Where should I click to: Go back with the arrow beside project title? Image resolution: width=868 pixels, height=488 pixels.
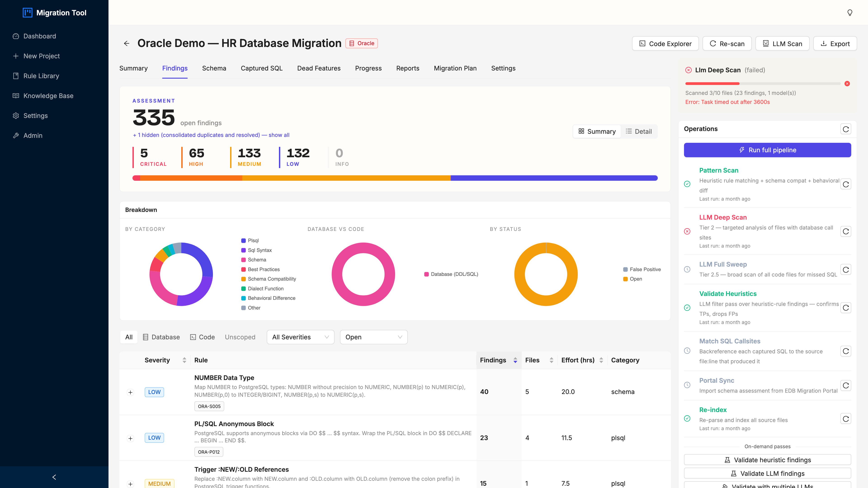coord(127,43)
